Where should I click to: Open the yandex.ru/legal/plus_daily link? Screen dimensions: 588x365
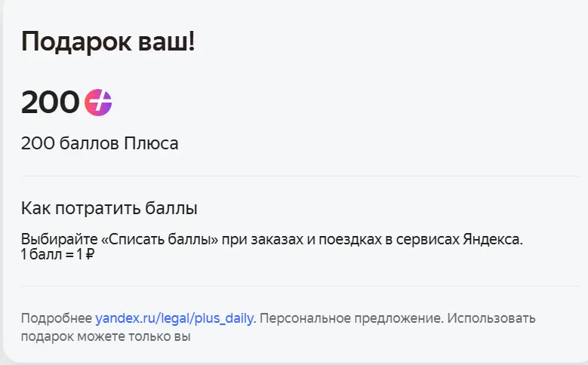[175, 318]
